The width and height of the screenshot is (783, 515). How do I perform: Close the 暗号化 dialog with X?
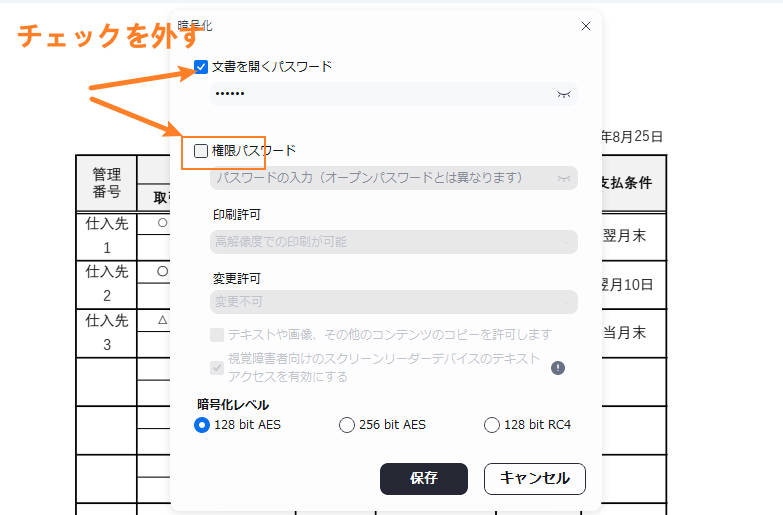(x=586, y=26)
